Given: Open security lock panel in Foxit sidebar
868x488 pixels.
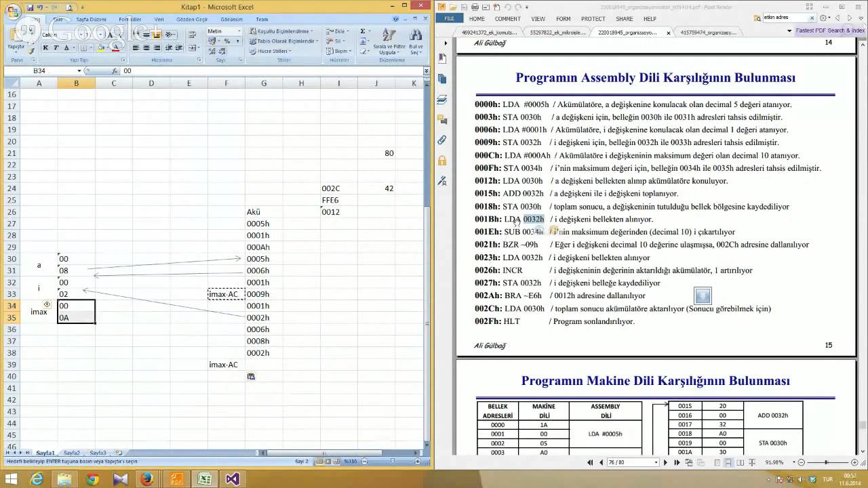Looking at the screenshot, I should pos(442,161).
